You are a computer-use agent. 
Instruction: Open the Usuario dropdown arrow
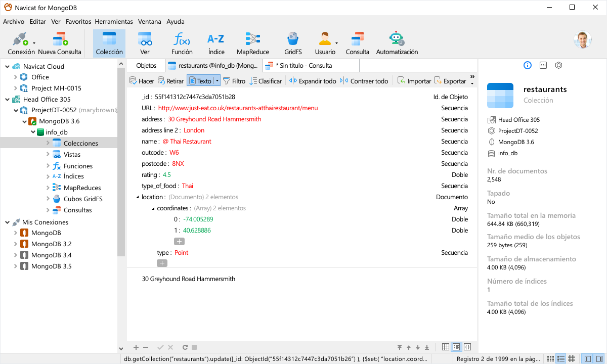pos(337,43)
